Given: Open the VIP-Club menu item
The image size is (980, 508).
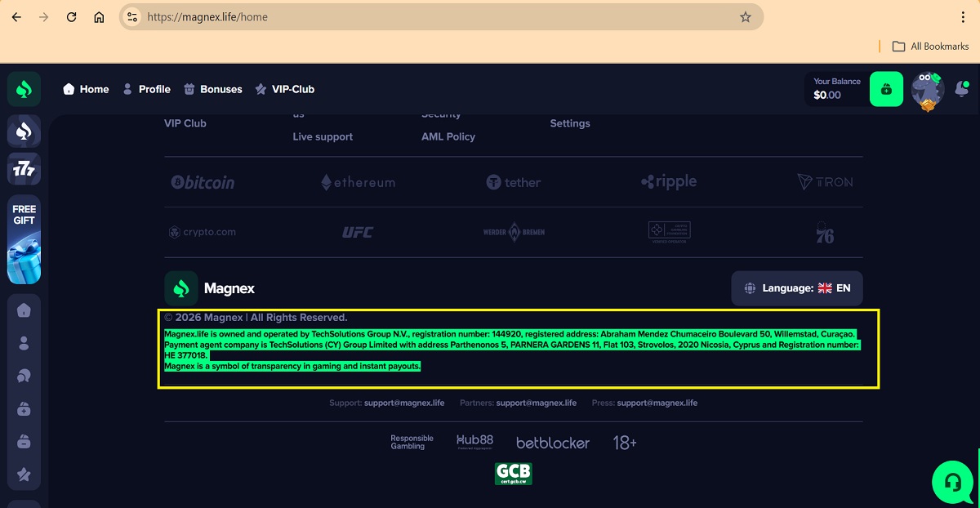Looking at the screenshot, I should click(284, 89).
